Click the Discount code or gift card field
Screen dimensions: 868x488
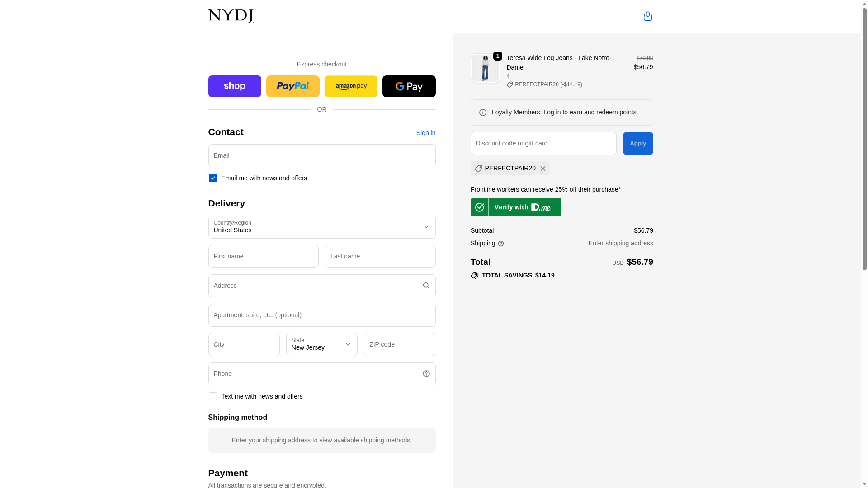pyautogui.click(x=543, y=143)
